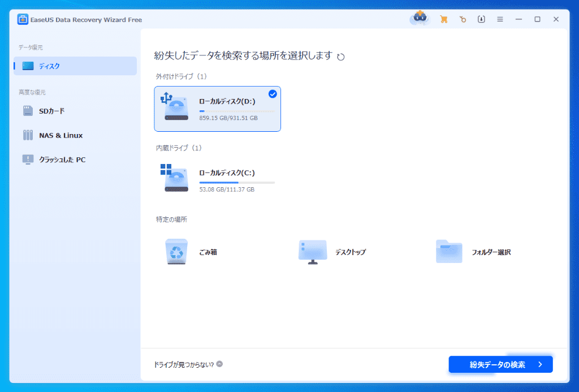Click D: drive usage bar
579x392 pixels.
pyautogui.click(x=237, y=111)
